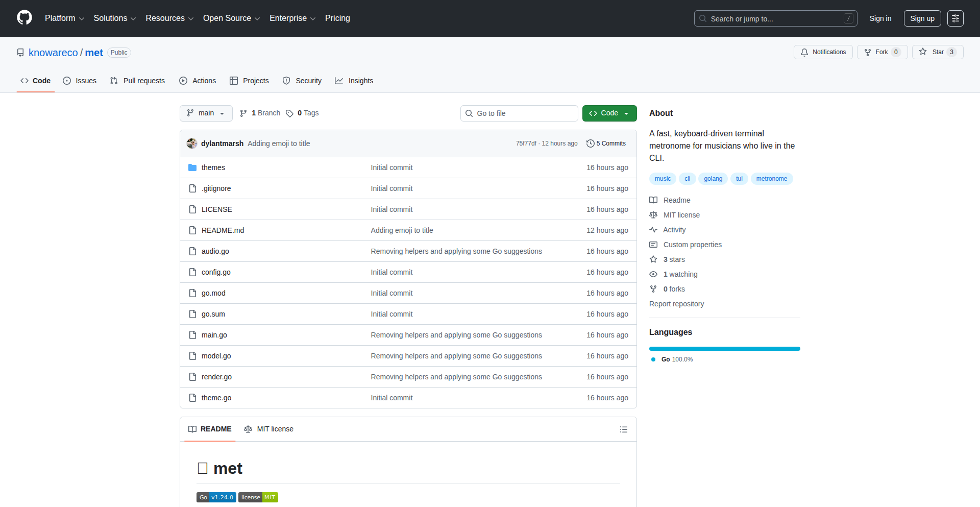Click the Sign up button
Image resolution: width=980 pixels, height=507 pixels.
coord(922,18)
